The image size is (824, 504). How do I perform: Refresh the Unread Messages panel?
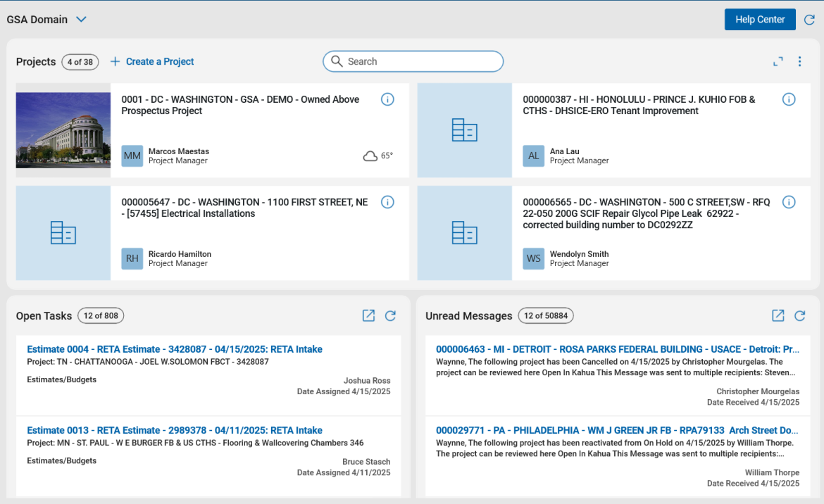pos(799,315)
